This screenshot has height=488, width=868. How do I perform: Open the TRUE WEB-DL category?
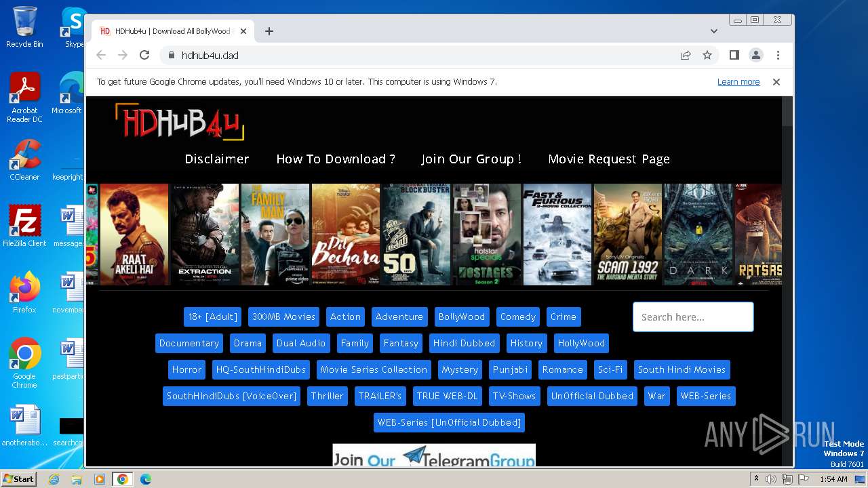pos(447,396)
